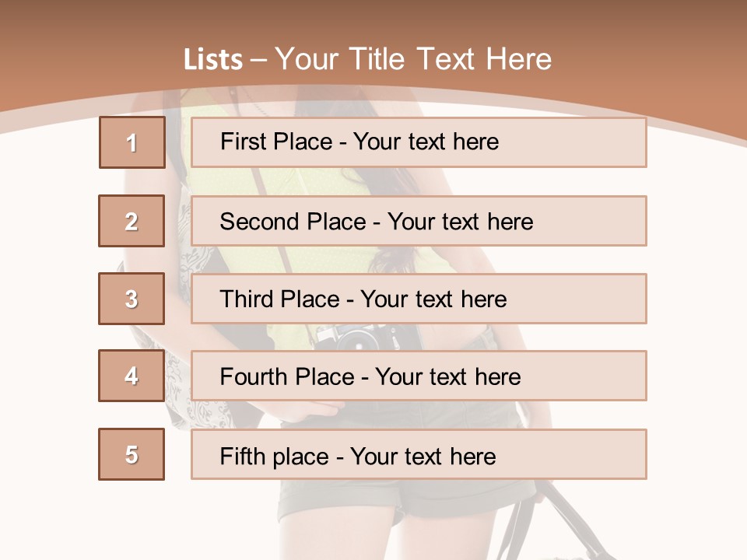Click the number 3 box

[x=132, y=299]
